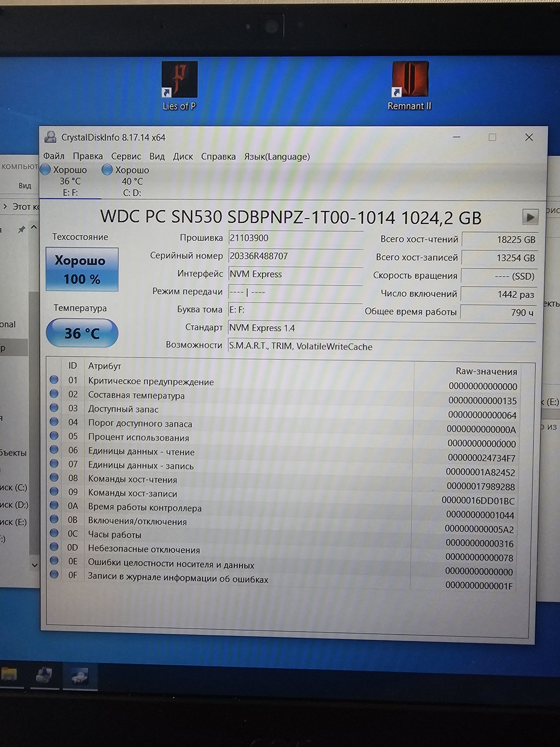Click status dot for Порог доступного запаса
Image resolution: width=560 pixels, height=747 pixels.
pos(54,421)
